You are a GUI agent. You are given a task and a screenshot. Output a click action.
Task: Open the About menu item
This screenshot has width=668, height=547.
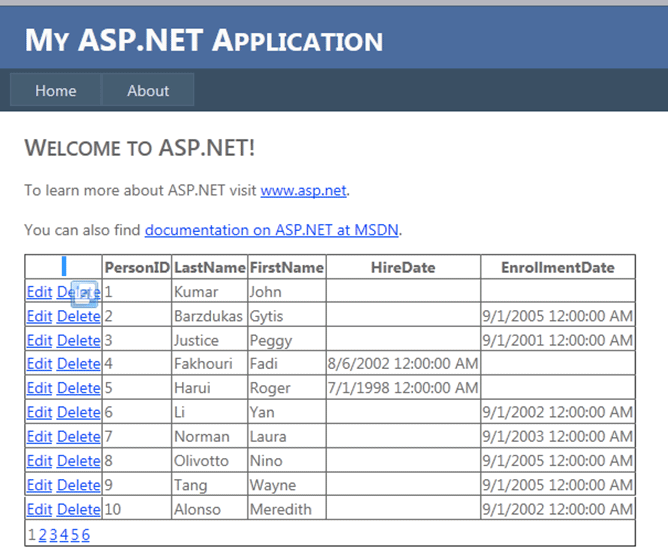(x=148, y=90)
